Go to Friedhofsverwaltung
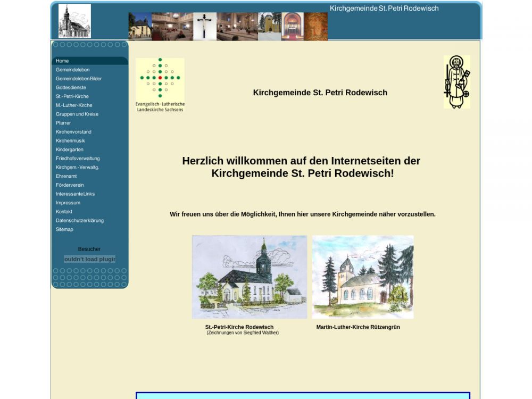The image size is (532, 399). coord(78,159)
